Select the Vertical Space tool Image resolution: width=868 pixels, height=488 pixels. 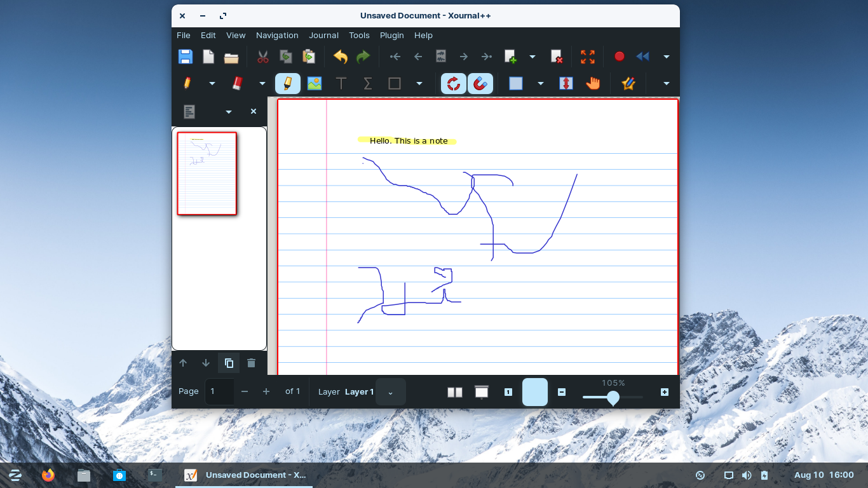566,83
